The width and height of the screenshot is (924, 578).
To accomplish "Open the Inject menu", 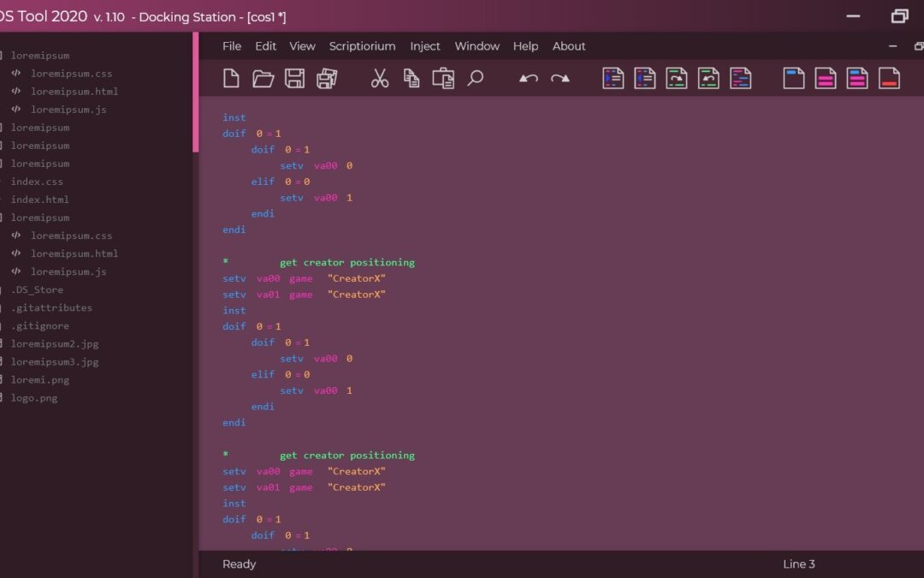I will (425, 46).
